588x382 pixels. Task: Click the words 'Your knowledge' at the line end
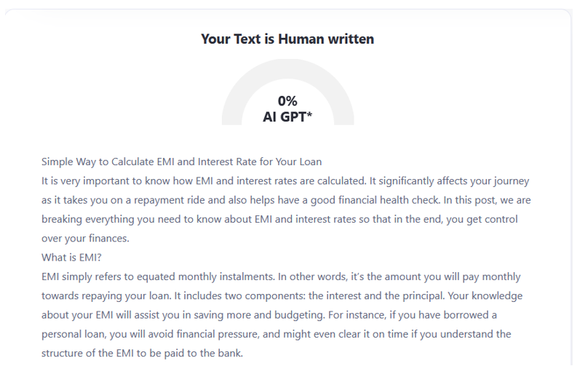tap(485, 296)
